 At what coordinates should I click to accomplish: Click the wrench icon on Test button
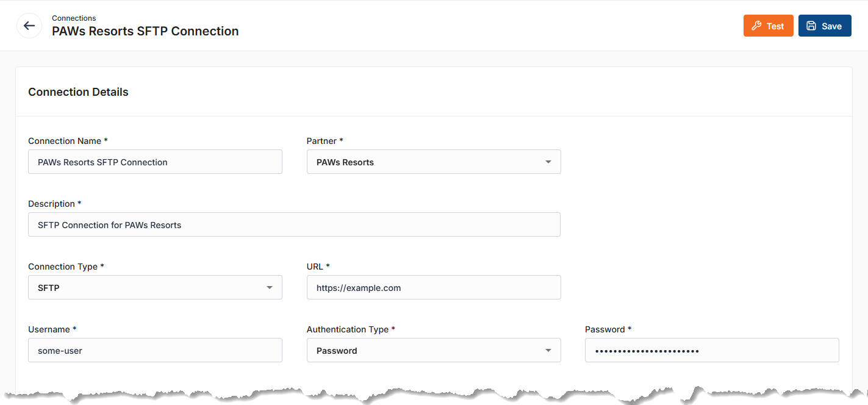point(756,26)
